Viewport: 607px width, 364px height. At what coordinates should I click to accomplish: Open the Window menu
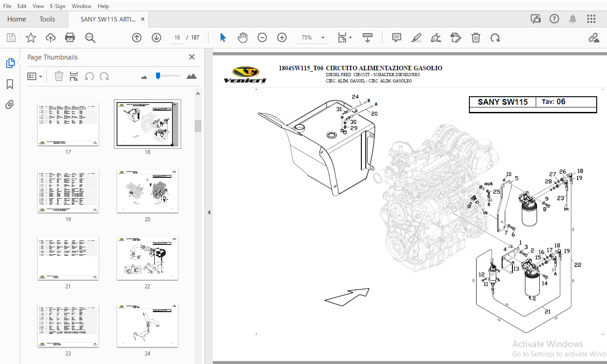click(x=82, y=6)
